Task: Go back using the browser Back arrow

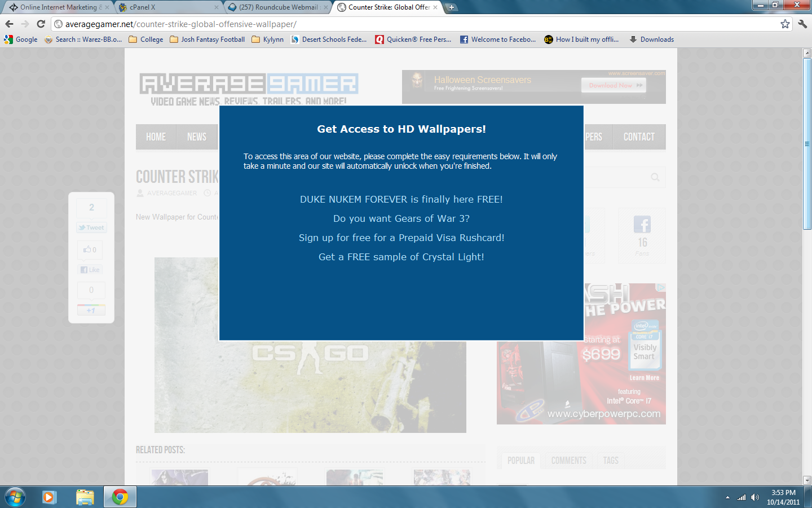Action: tap(9, 24)
